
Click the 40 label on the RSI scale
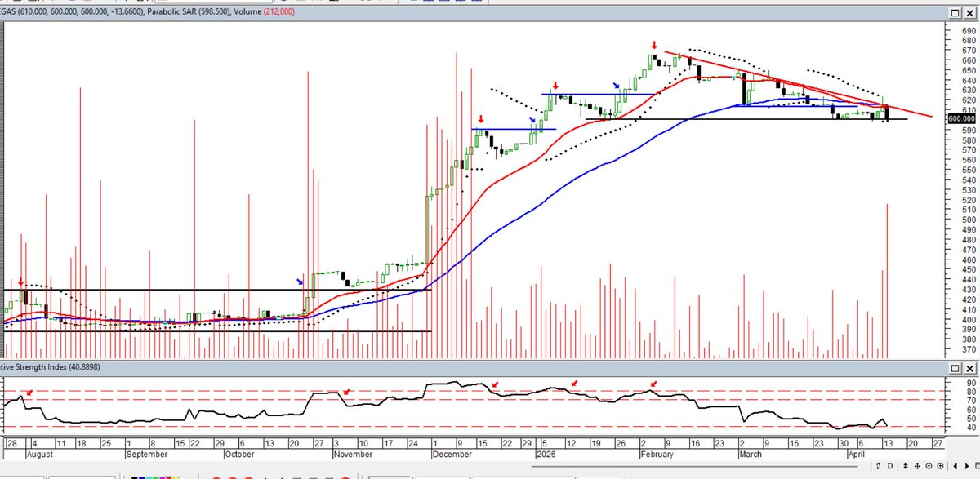tap(969, 428)
